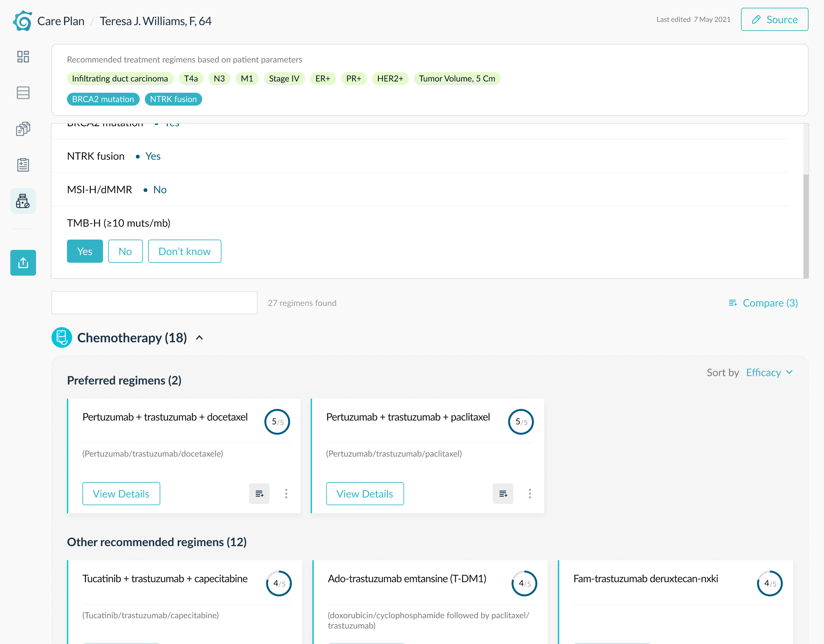Image resolution: width=824 pixels, height=644 pixels.
Task: Open the clipboard notes sidebar icon
Action: (x=23, y=165)
